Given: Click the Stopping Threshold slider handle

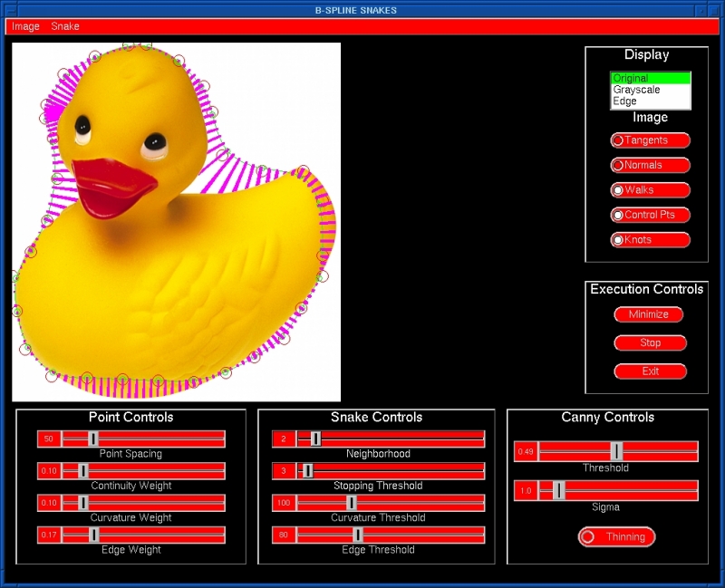Looking at the screenshot, I should [x=308, y=471].
